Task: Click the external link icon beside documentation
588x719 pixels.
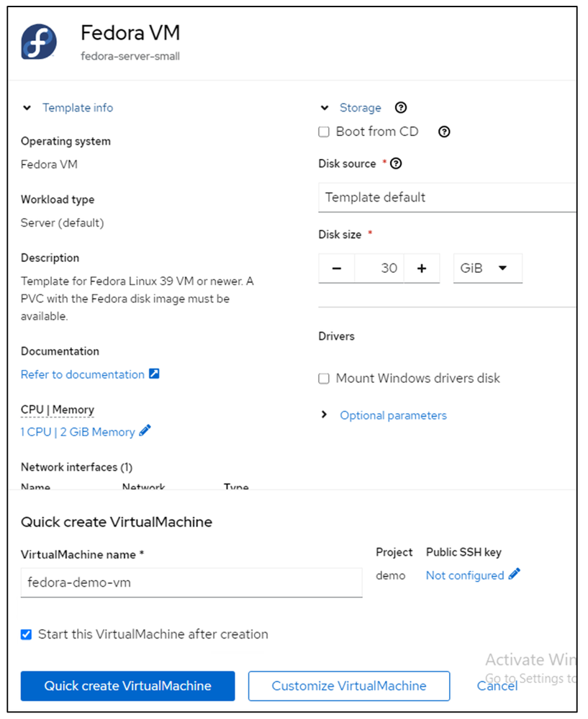Action: 154,374
